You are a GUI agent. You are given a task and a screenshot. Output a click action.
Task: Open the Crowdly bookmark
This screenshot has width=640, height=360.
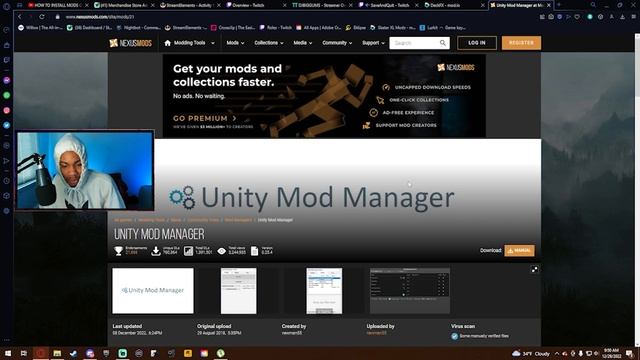[x=233, y=28]
